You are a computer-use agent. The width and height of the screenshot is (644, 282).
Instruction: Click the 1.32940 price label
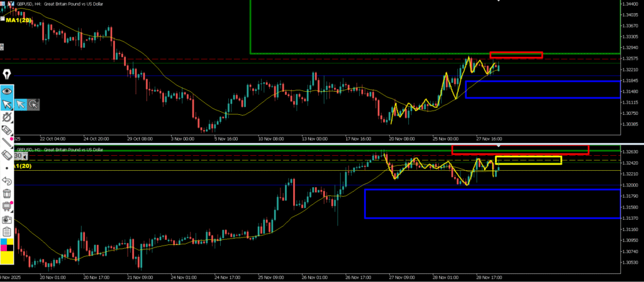[x=631, y=48]
